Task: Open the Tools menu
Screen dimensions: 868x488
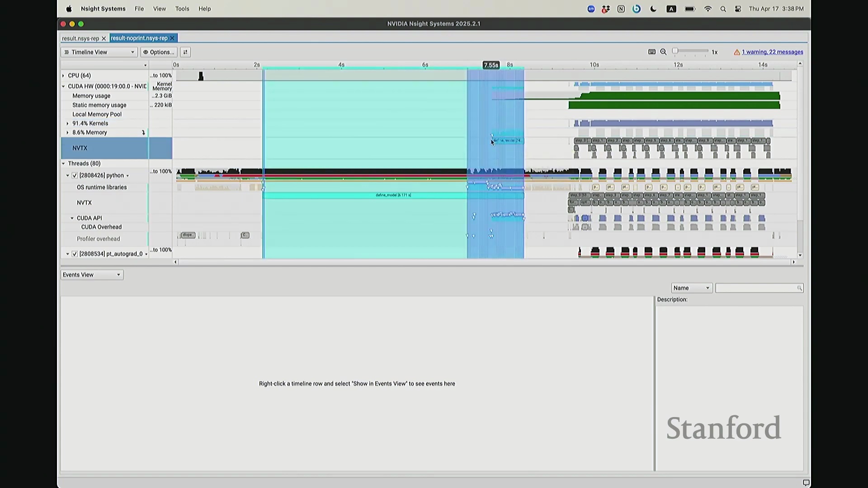Action: tap(182, 9)
